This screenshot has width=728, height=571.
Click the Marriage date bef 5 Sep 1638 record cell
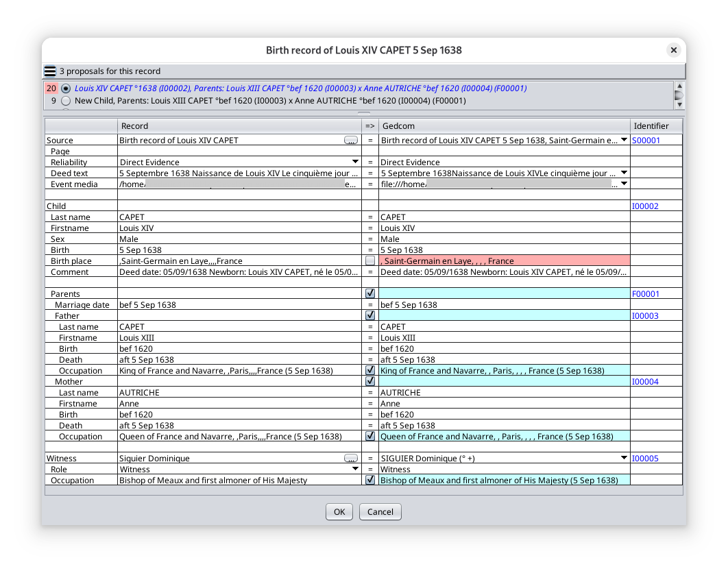239,305
